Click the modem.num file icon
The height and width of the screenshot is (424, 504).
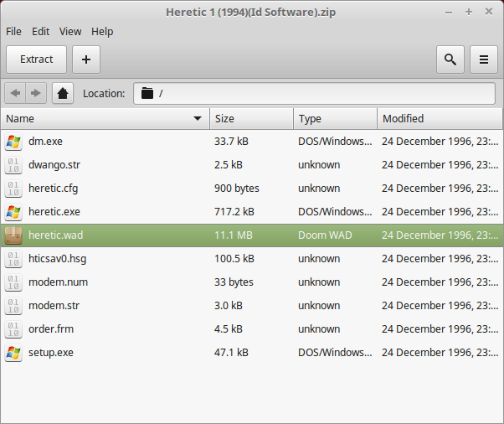pos(13,282)
